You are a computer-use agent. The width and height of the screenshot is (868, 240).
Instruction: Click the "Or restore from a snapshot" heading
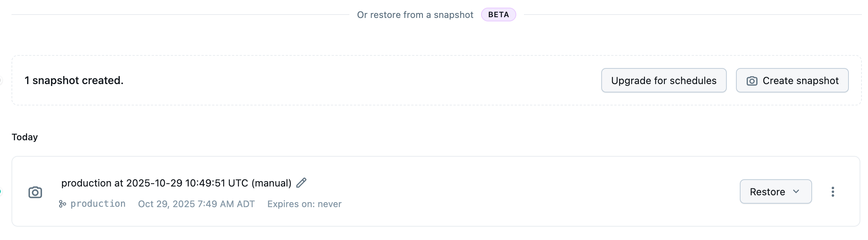[415, 15]
